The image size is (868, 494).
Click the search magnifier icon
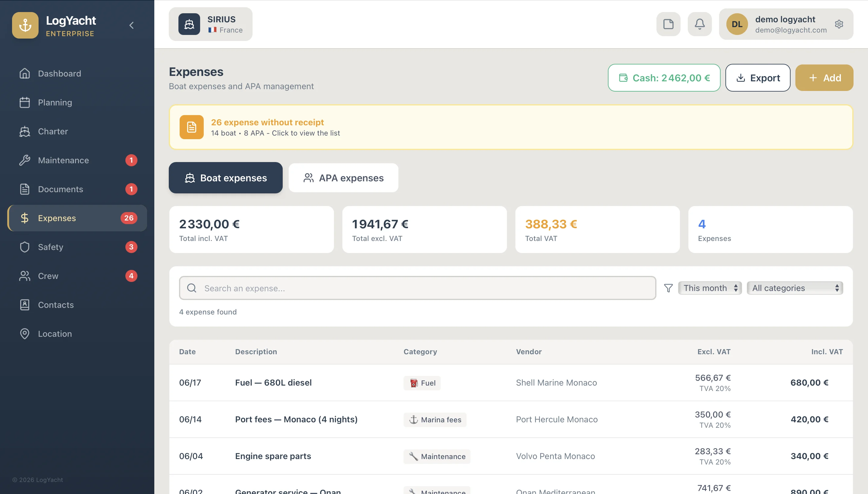click(x=191, y=288)
